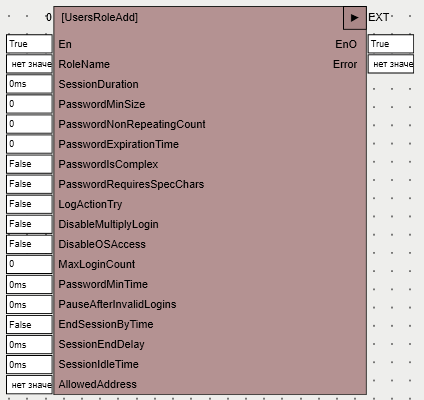Set the PasswordMinTime value field
The image size is (424, 400).
point(29,284)
